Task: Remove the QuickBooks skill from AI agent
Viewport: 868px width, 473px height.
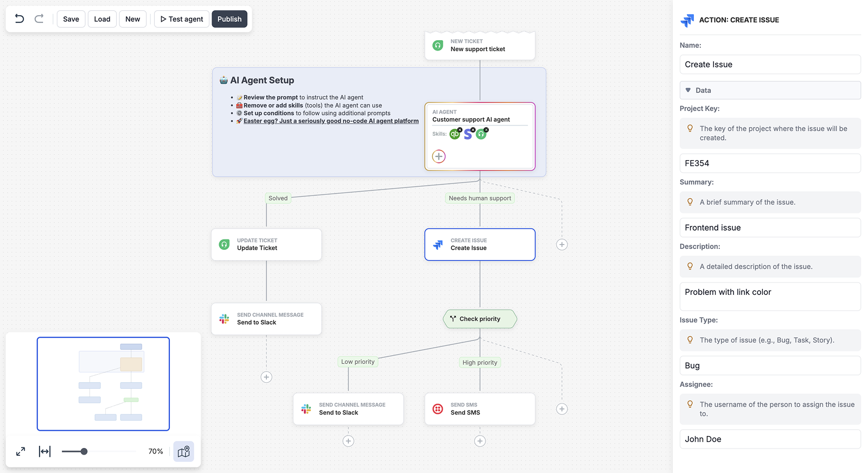Action: coord(460,130)
